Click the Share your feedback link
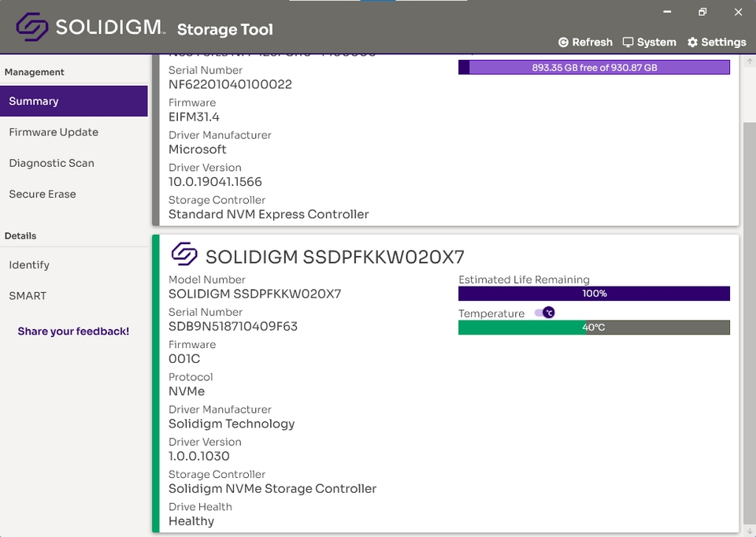The height and width of the screenshot is (537, 756). pos(73,331)
